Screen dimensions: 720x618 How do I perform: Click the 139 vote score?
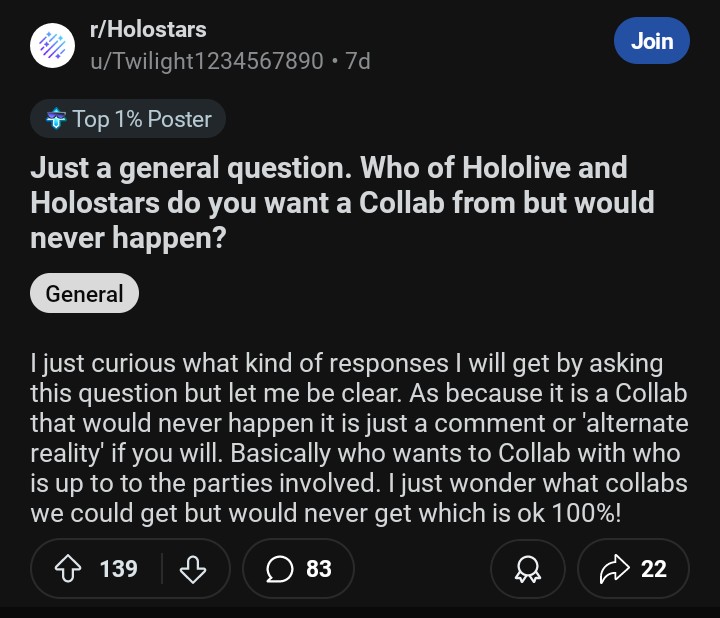pyautogui.click(x=119, y=569)
